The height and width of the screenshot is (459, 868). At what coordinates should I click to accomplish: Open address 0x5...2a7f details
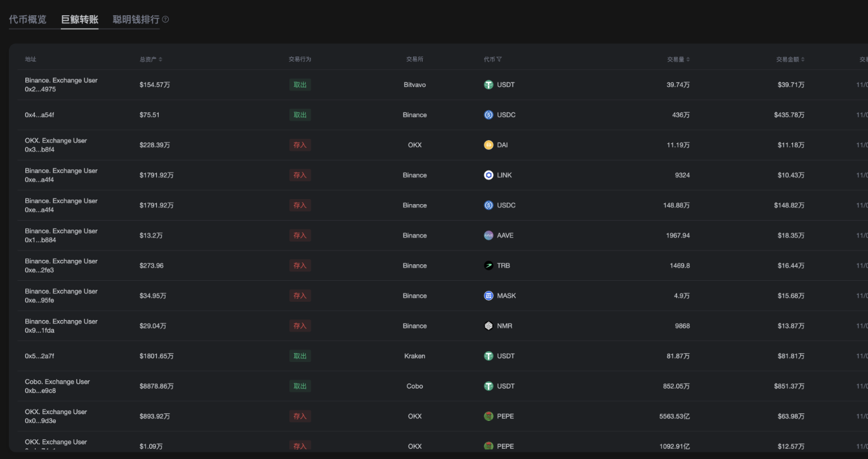(x=40, y=356)
